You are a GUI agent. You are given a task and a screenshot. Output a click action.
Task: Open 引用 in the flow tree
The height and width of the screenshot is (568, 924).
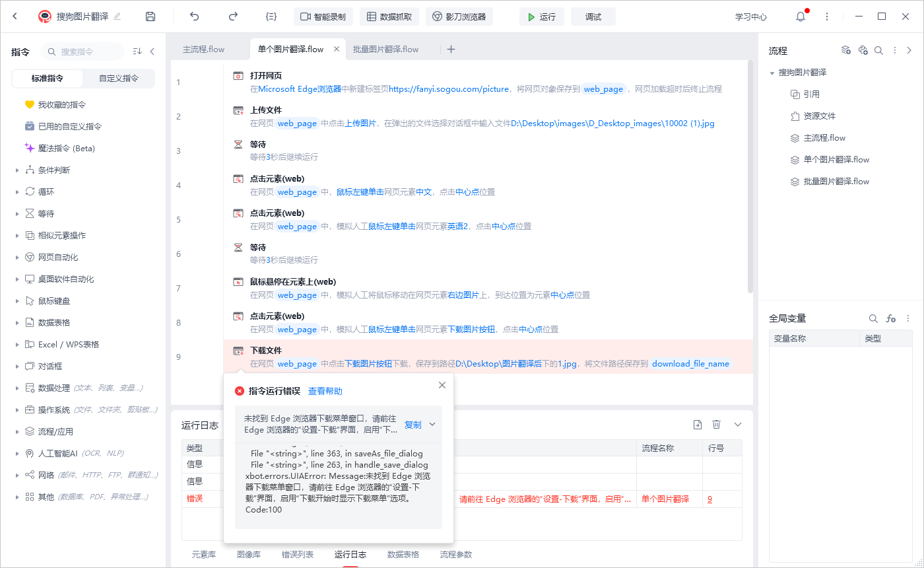805,94
